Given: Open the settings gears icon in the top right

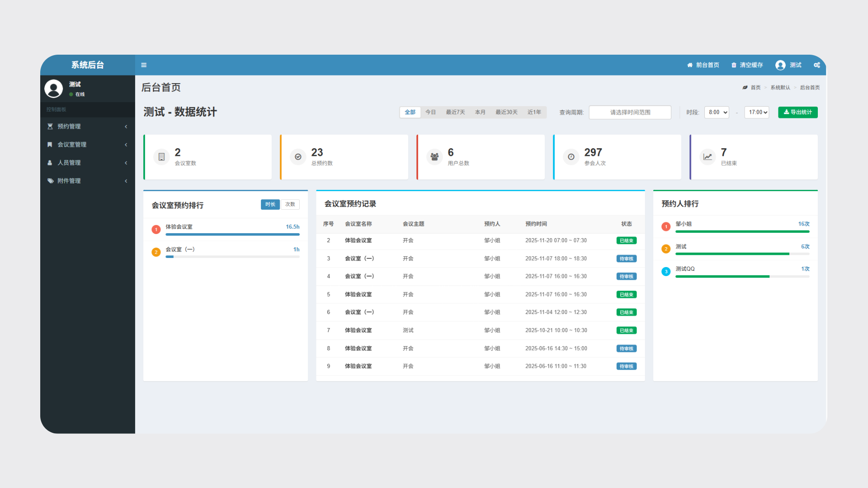Looking at the screenshot, I should click(x=817, y=65).
